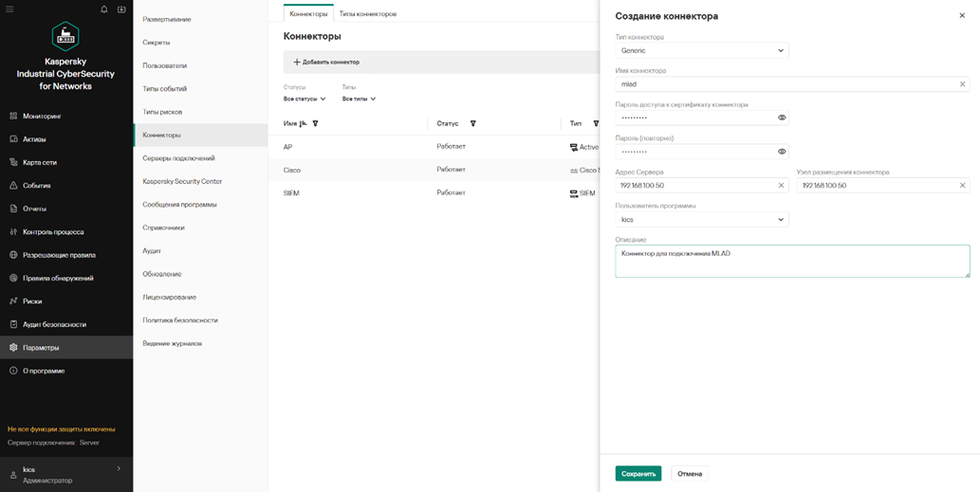The width and height of the screenshot is (980, 492).
Task: Click the Описание text area
Action: click(x=791, y=262)
